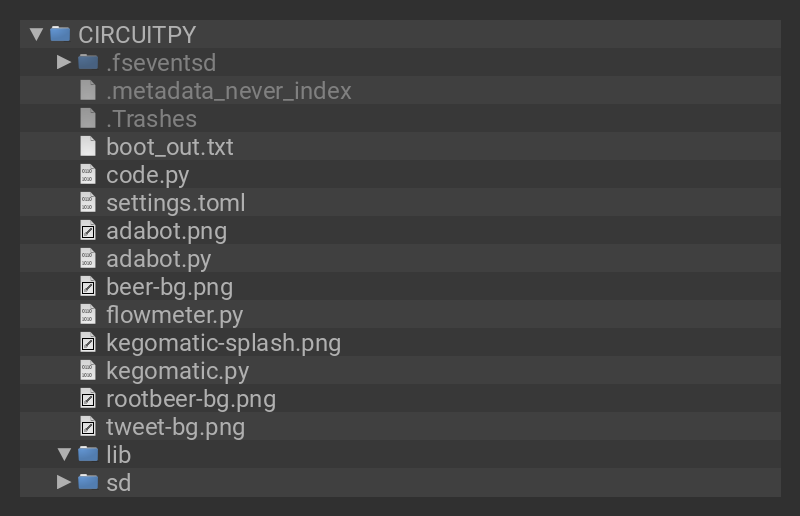Click the code.py file icon
The width and height of the screenshot is (800, 516).
[88, 174]
